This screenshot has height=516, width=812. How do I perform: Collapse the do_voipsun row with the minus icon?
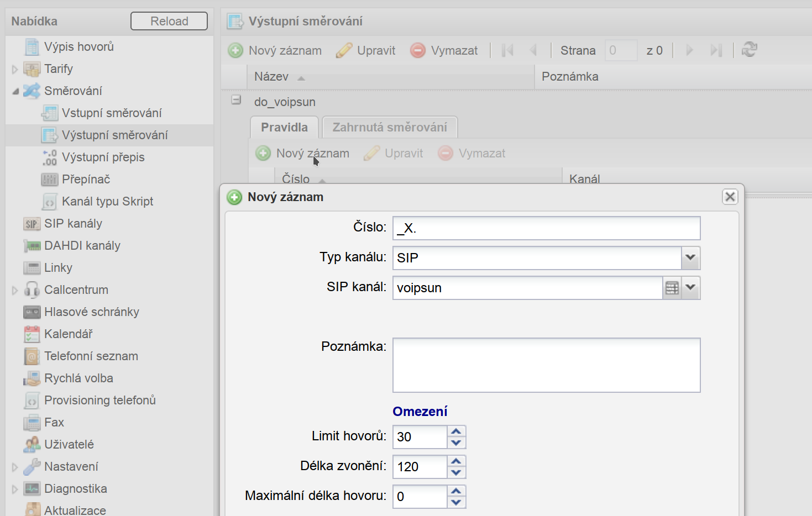point(236,101)
